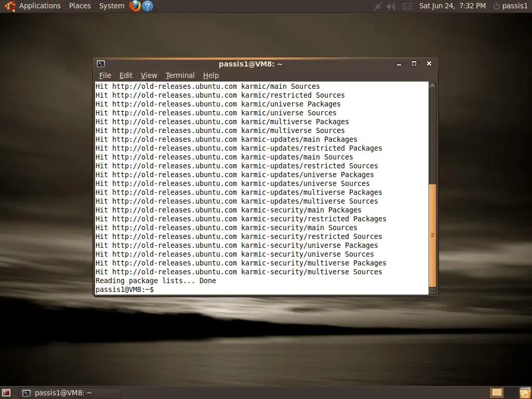Open the terminal File menu
This screenshot has width=532, height=399.
pyautogui.click(x=105, y=75)
